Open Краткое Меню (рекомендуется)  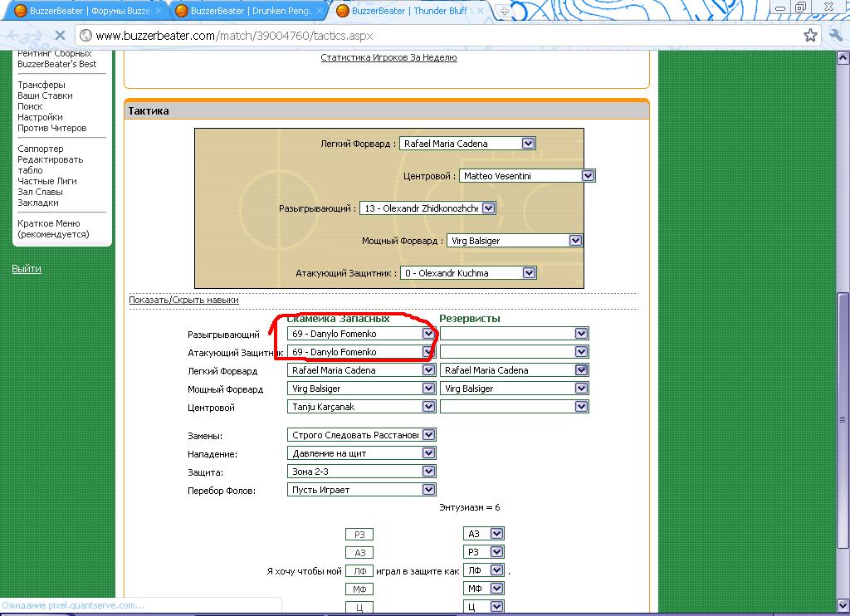click(x=53, y=229)
